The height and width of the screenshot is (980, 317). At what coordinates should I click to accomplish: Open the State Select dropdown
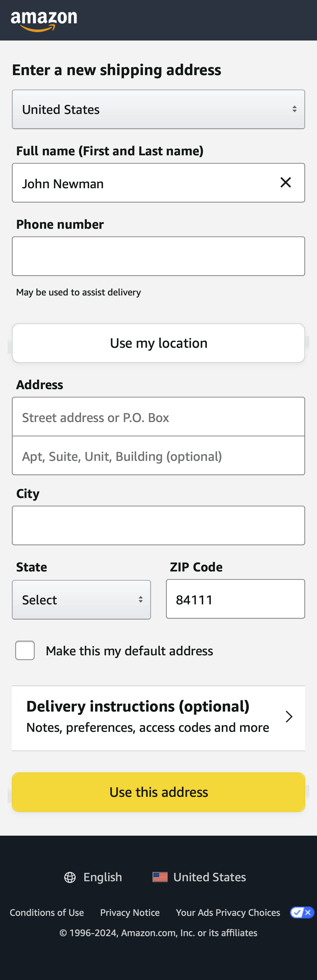coord(81,599)
